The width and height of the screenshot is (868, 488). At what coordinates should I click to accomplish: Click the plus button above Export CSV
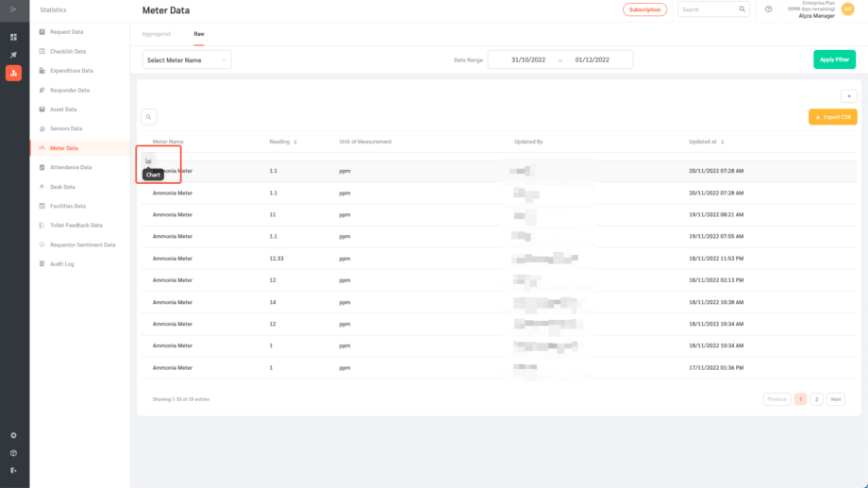coord(848,96)
